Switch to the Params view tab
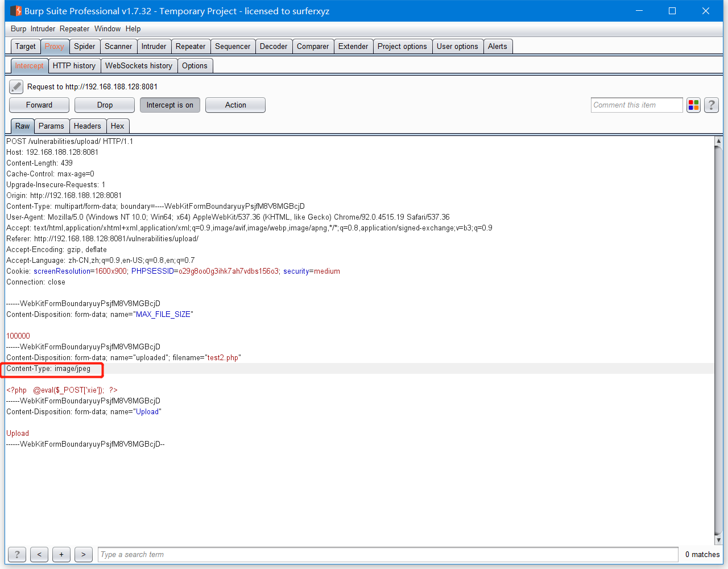 point(51,126)
